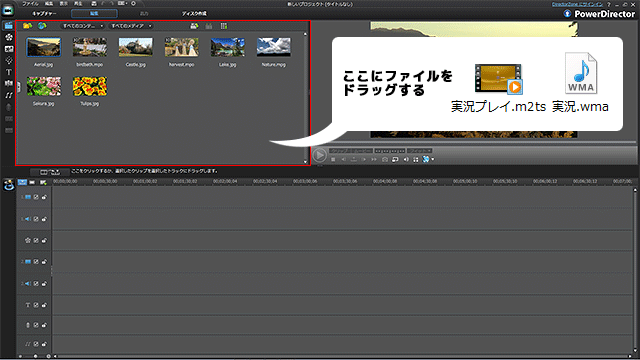Screen dimensions: 640x360
Task: Select the Sakura.jpg thumbnail
Action: click(43, 87)
